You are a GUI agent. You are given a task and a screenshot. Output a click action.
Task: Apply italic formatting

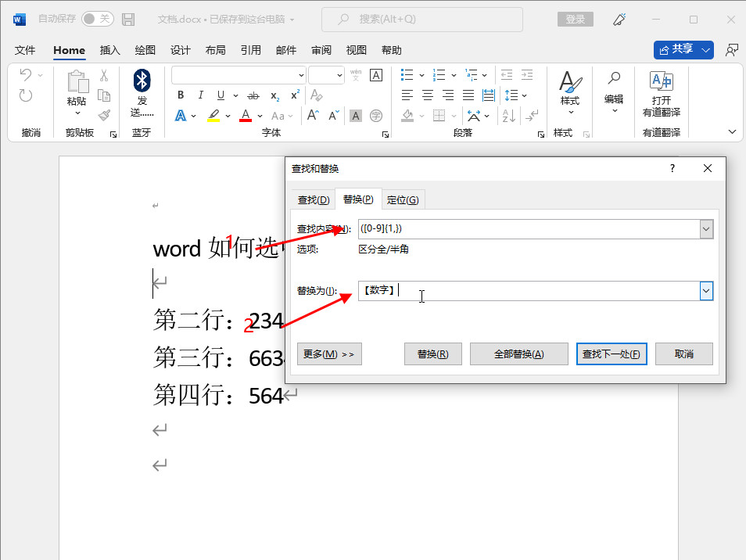(x=201, y=95)
